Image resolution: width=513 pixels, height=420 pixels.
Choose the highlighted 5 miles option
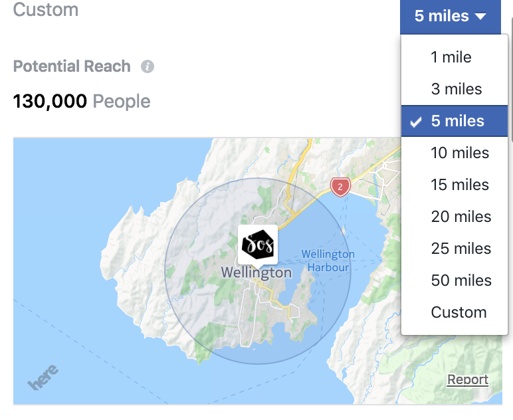[x=455, y=121]
